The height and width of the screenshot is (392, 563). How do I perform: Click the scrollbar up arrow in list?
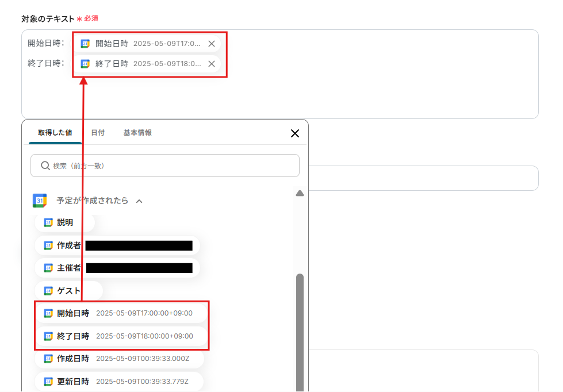(x=300, y=194)
